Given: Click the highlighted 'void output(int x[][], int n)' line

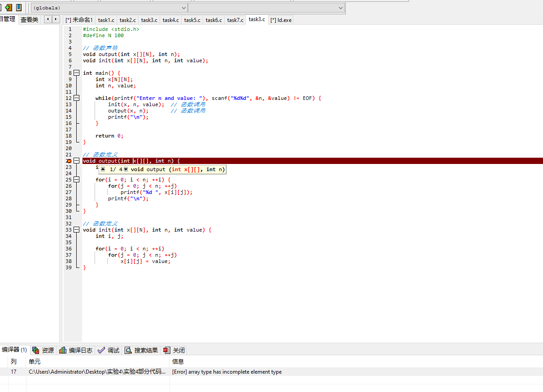Looking at the screenshot, I should 313,161.
